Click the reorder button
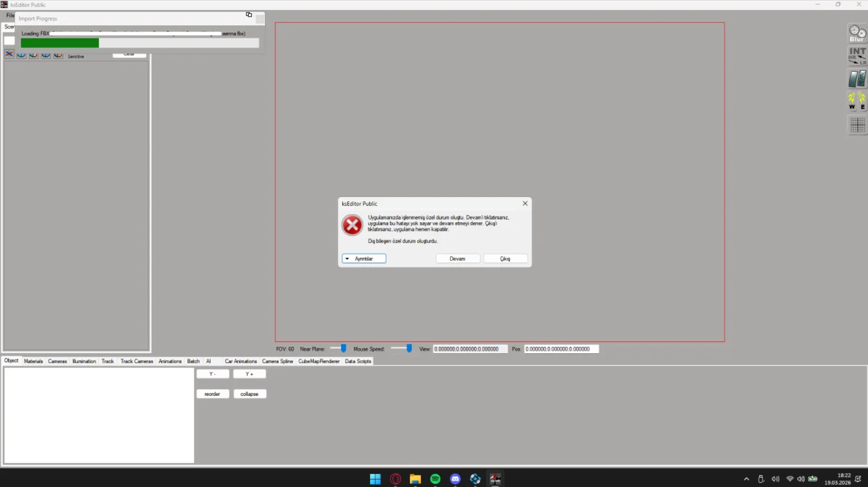Image resolution: width=868 pixels, height=487 pixels. [x=212, y=394]
